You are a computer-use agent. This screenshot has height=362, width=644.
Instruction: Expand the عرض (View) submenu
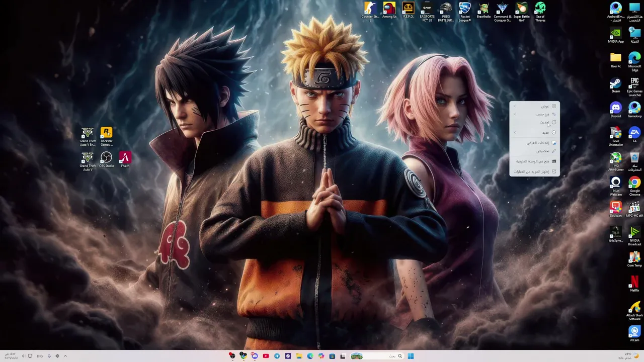534,106
